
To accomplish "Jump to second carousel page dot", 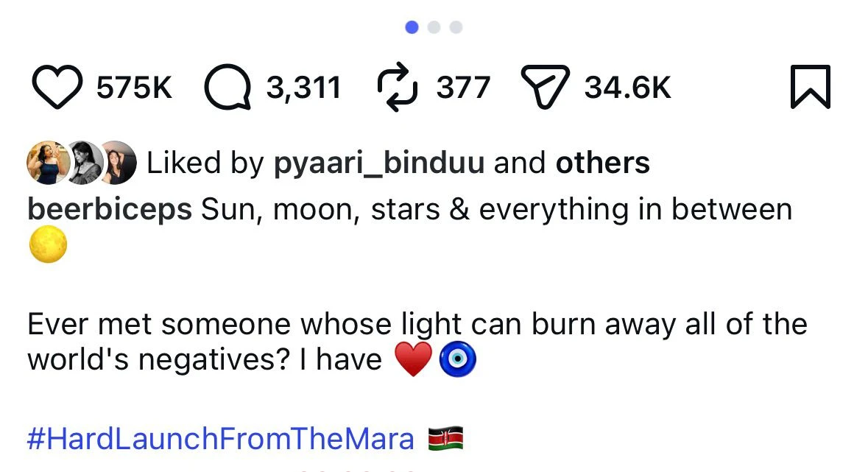I will (434, 27).
